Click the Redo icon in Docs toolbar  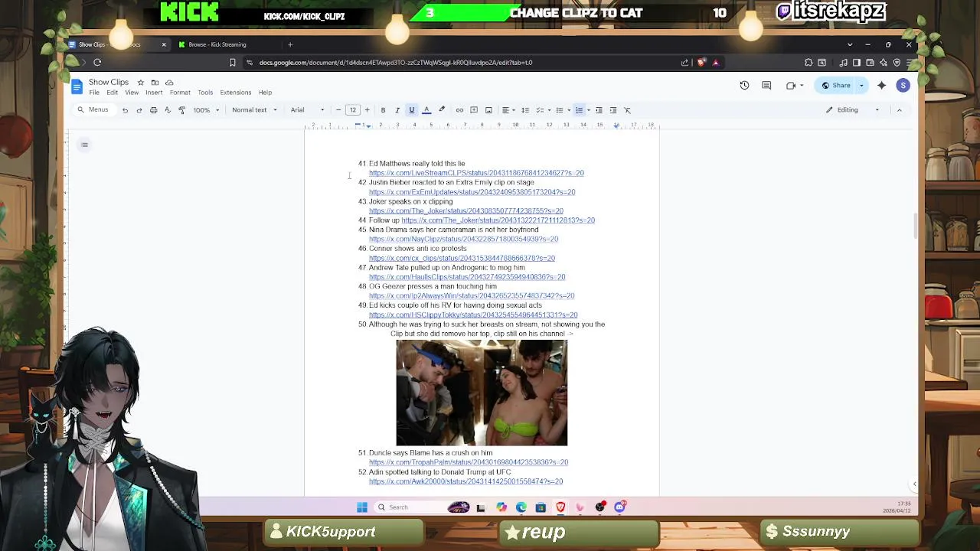tap(139, 110)
